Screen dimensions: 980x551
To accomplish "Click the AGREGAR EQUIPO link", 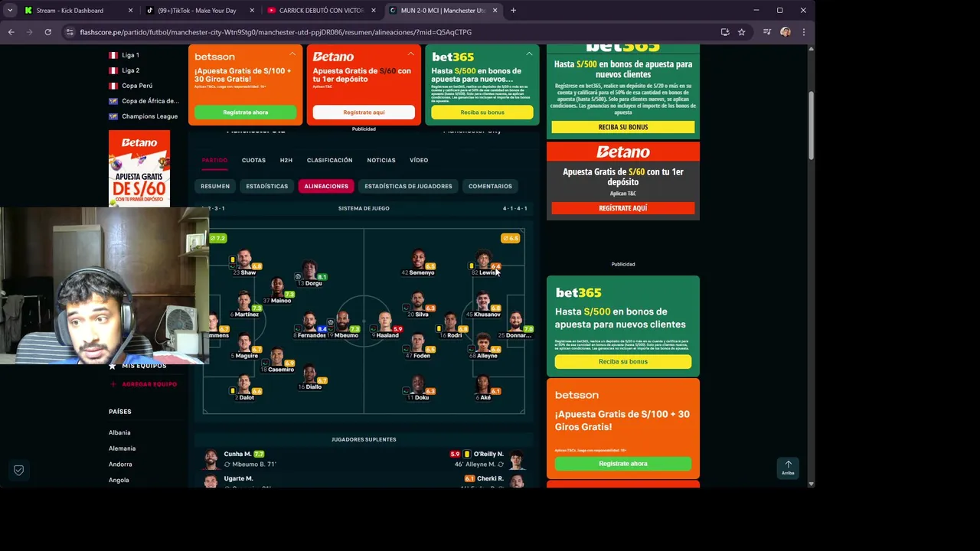I will 149,384.
